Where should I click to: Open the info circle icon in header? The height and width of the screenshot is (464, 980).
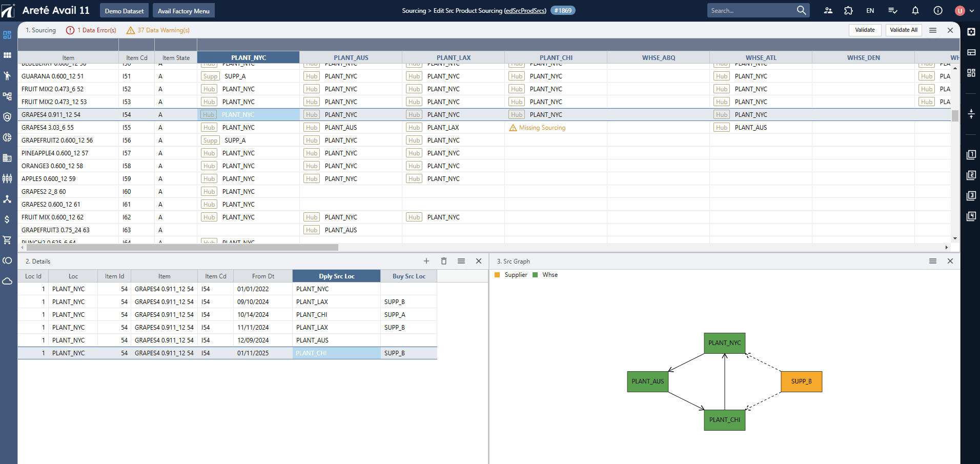[938, 10]
